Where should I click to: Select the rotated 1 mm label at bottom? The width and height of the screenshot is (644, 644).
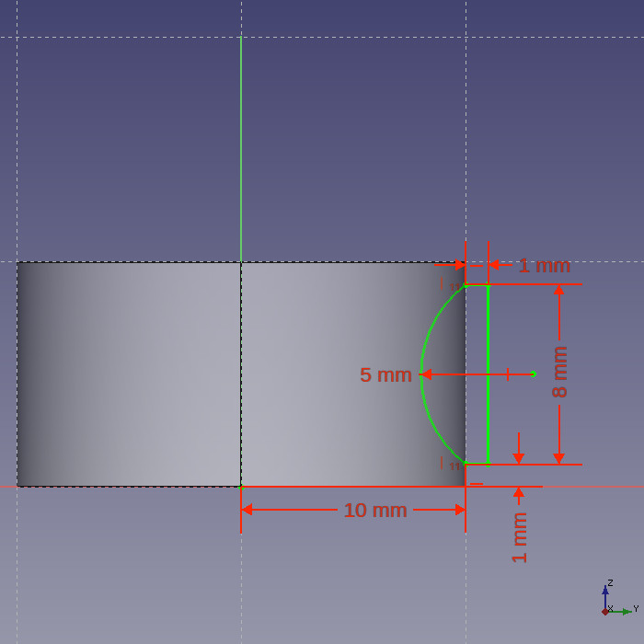pos(520,537)
